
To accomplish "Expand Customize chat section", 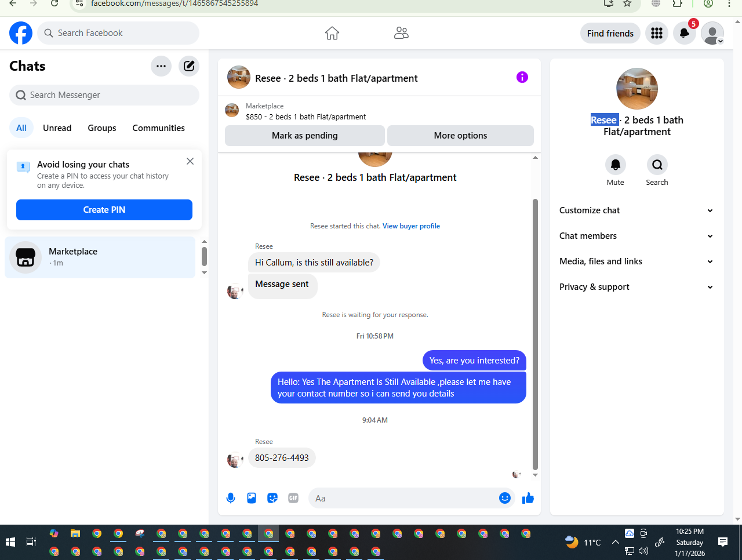I will click(x=636, y=210).
